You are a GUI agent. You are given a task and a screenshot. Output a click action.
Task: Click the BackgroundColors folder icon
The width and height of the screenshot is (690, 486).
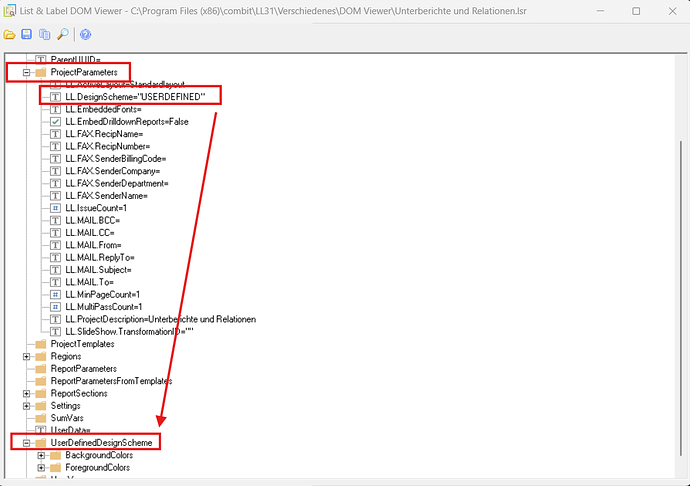pyautogui.click(x=55, y=455)
